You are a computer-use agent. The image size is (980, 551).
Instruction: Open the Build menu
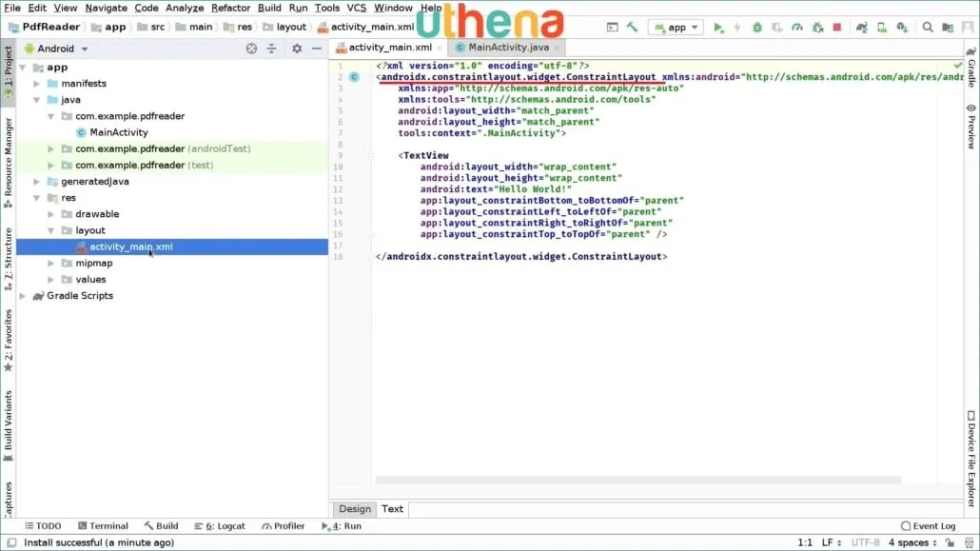pos(269,8)
